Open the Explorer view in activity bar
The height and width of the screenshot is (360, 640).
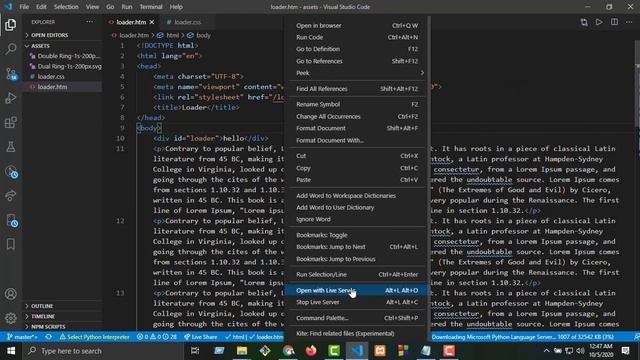(11, 25)
